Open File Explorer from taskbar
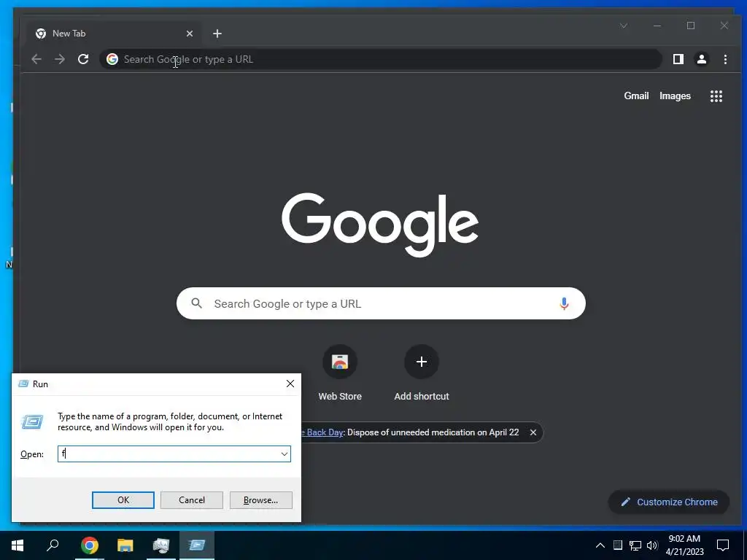The width and height of the screenshot is (747, 560). [125, 545]
